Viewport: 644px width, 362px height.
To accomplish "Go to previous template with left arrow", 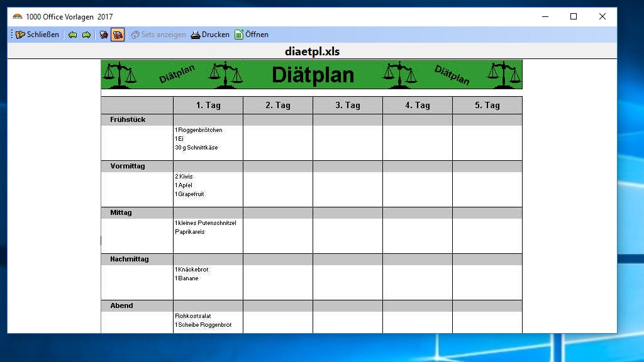I will point(73,35).
